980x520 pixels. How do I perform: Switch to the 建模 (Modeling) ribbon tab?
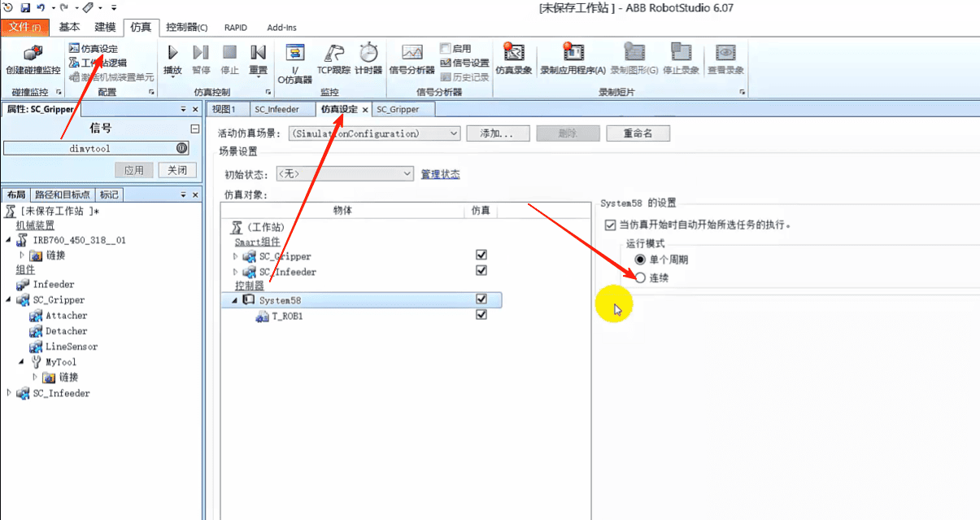point(106,27)
